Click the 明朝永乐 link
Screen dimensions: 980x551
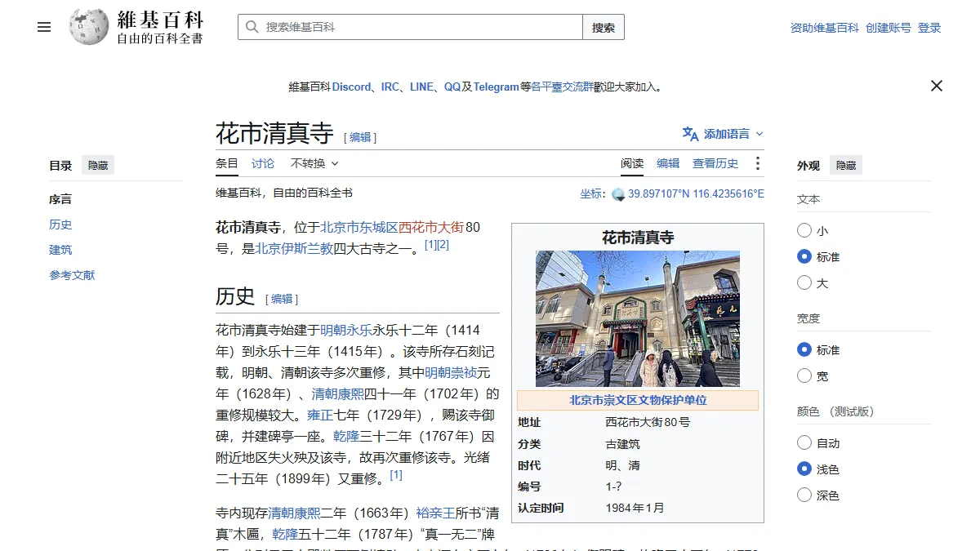point(346,330)
